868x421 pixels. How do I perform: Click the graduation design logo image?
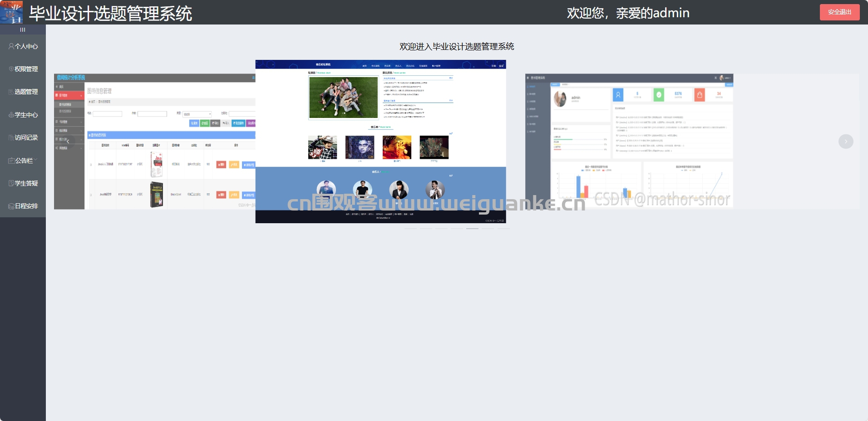tap(11, 12)
